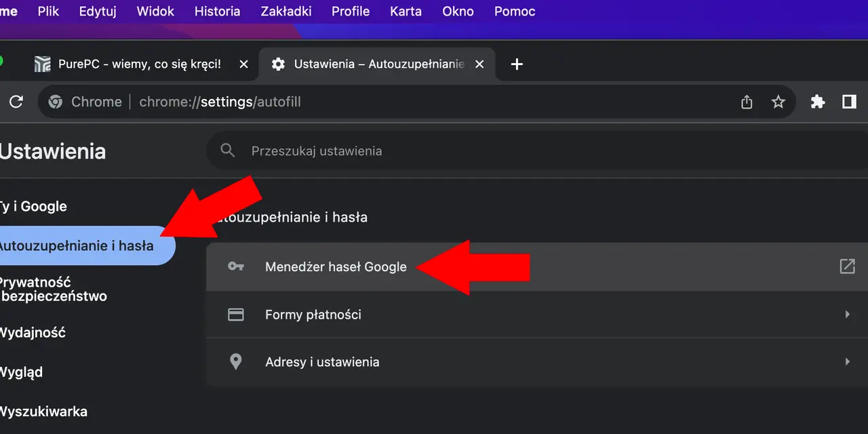Open Formy płatności settings
Image resolution: width=868 pixels, height=434 pixels.
[x=537, y=315]
